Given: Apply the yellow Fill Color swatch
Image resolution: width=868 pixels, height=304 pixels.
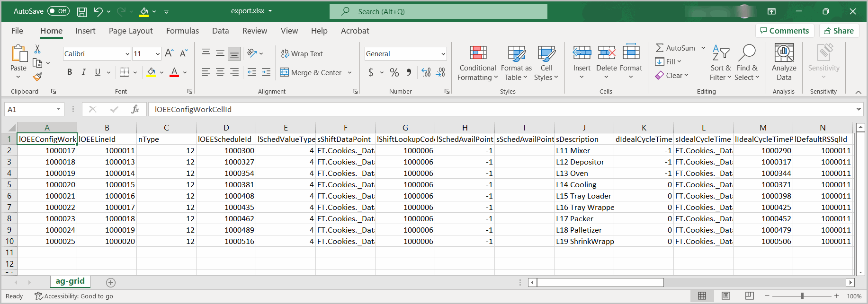Looking at the screenshot, I should click(151, 72).
